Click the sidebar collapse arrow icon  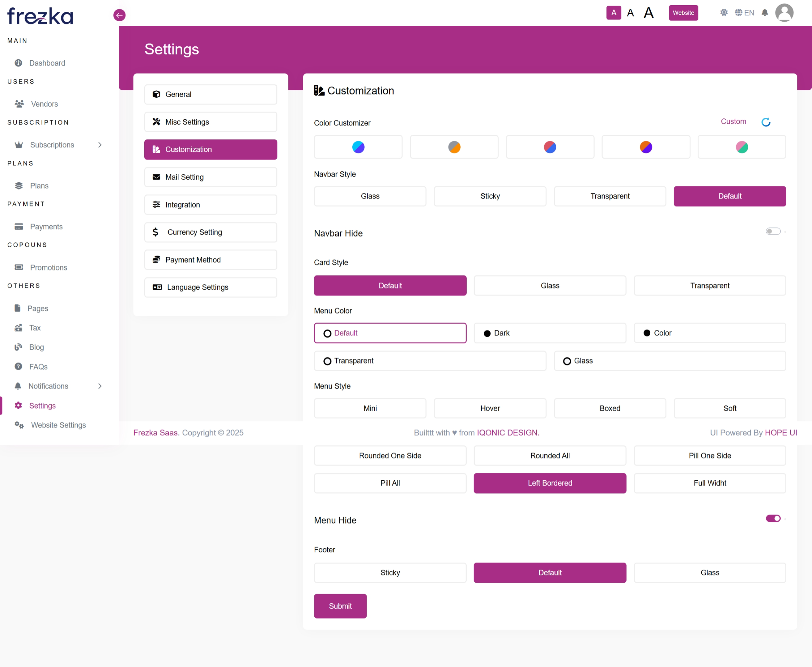(x=120, y=15)
